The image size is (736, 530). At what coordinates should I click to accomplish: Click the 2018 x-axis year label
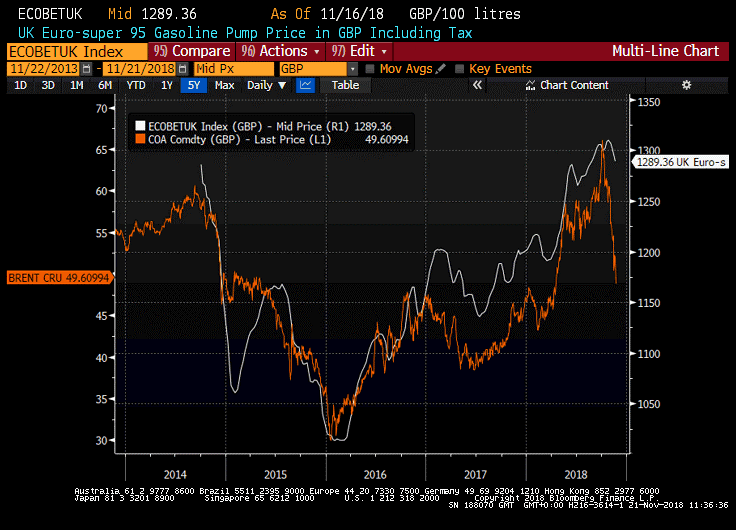(x=576, y=475)
